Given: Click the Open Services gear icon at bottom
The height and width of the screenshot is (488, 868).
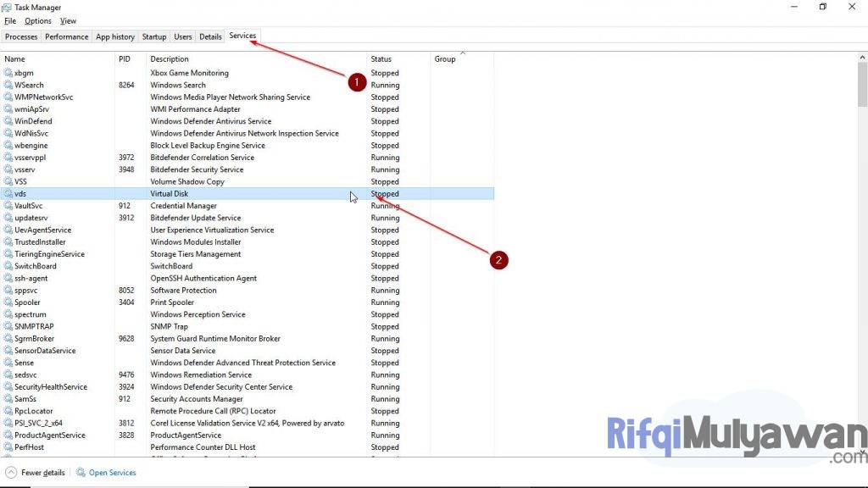Looking at the screenshot, I should click(80, 472).
